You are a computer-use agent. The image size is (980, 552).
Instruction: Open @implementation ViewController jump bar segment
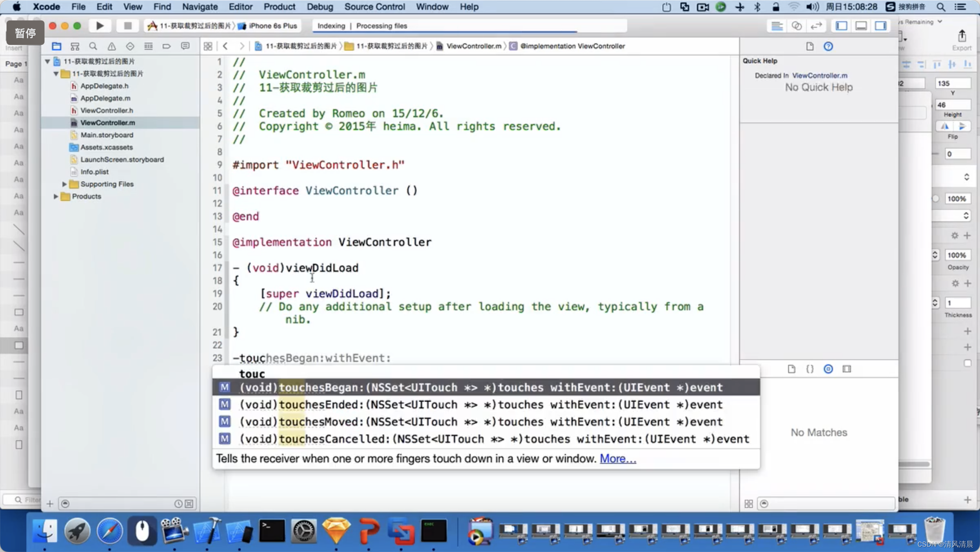click(x=568, y=46)
